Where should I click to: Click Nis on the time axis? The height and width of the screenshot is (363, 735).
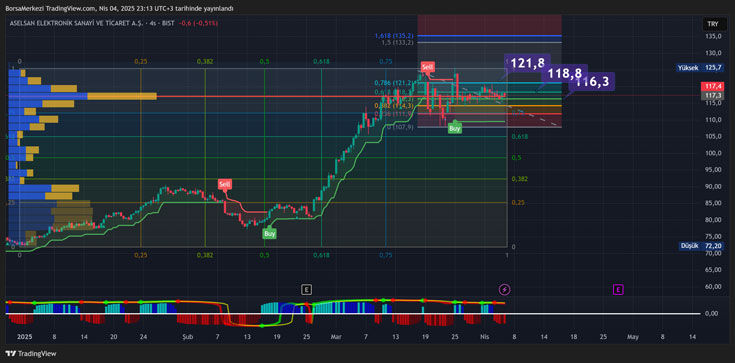[485, 337]
